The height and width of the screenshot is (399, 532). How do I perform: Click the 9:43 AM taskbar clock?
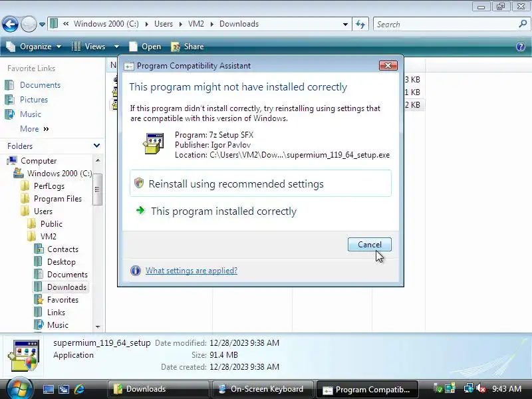tap(507, 389)
